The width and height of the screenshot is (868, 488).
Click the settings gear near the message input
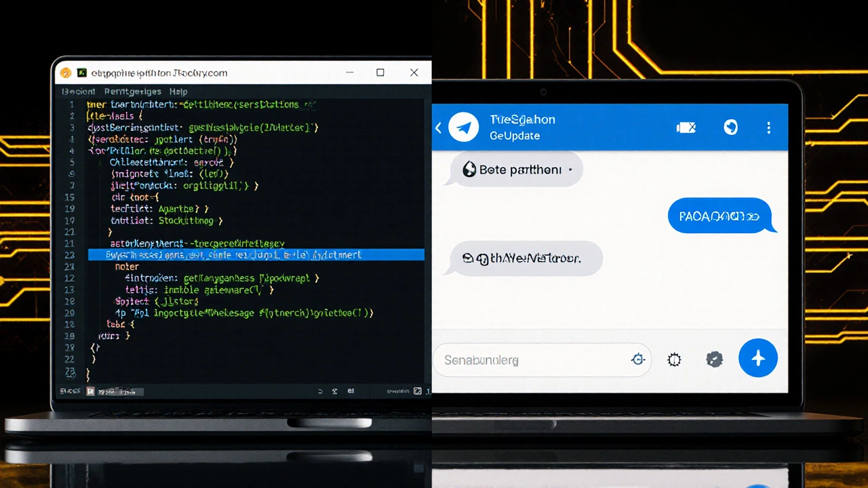[x=674, y=360]
